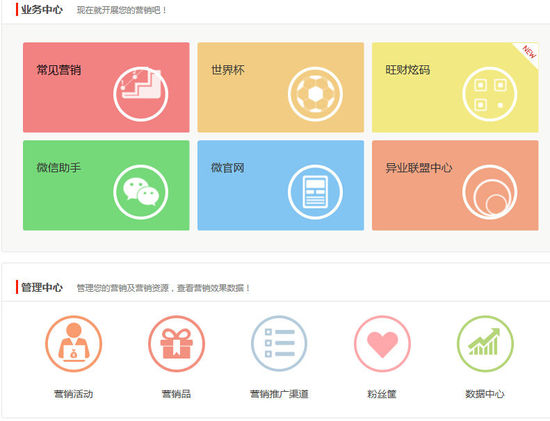Click the 管理中心 section heading

42,288
